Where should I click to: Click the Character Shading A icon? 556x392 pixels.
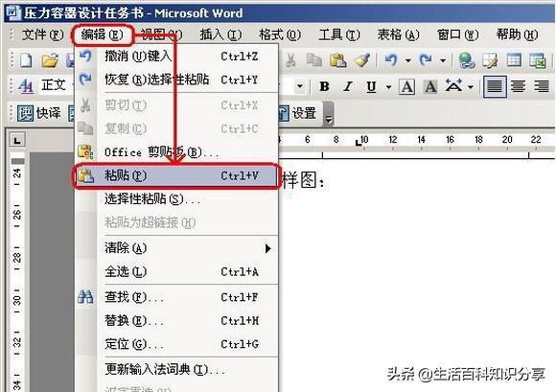click(x=430, y=86)
